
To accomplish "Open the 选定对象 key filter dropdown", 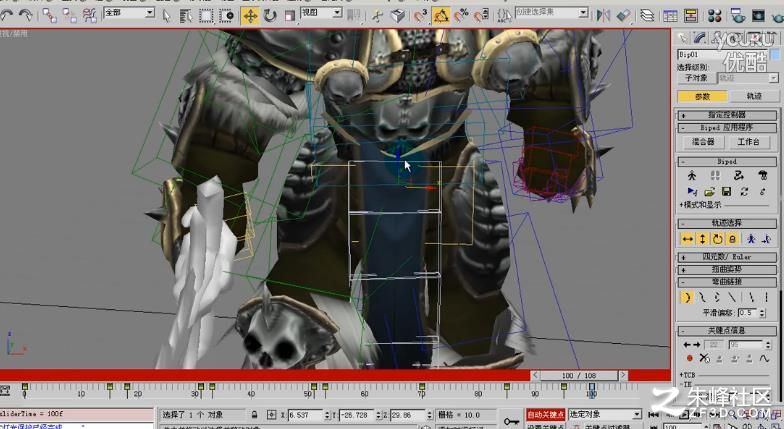I will [x=605, y=414].
